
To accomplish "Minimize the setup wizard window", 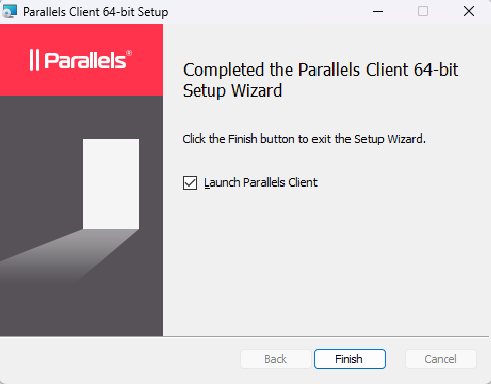I will coord(378,11).
